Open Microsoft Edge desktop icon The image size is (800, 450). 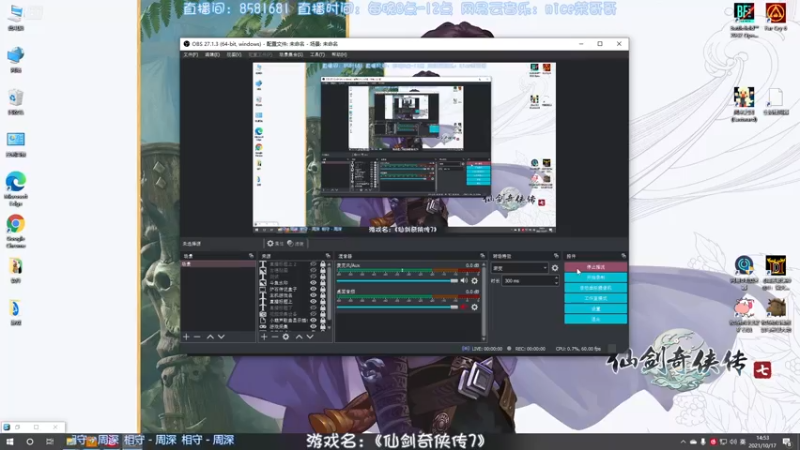pos(16,189)
